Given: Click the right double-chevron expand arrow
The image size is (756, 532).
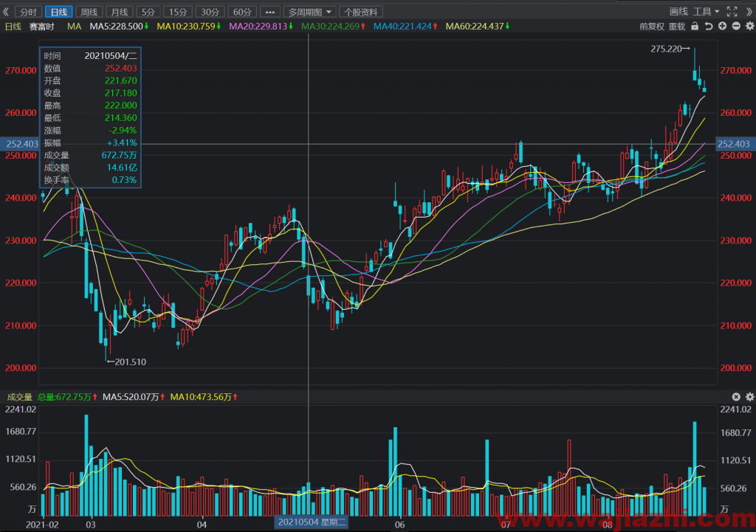Looking at the screenshot, I should 749,12.
